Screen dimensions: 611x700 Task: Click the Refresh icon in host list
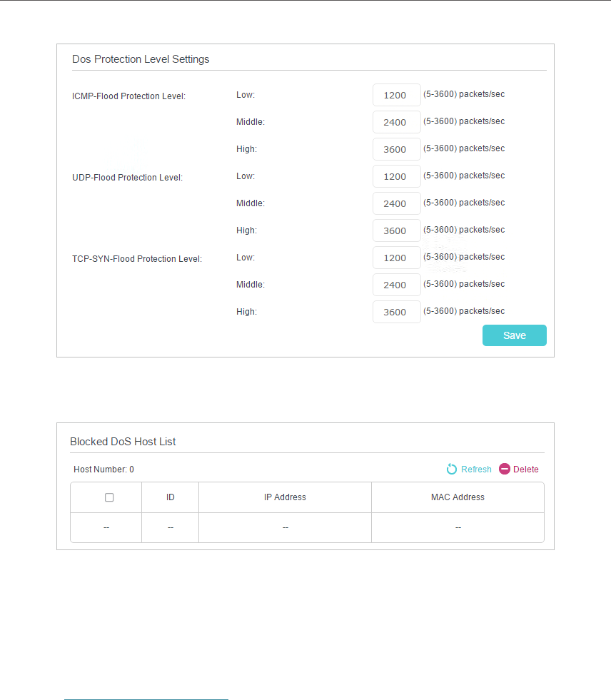click(451, 470)
